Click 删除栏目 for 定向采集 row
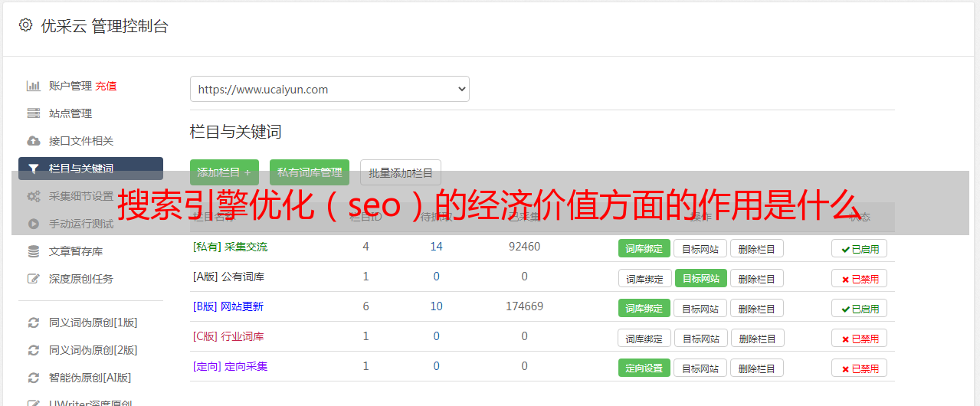 click(x=757, y=368)
